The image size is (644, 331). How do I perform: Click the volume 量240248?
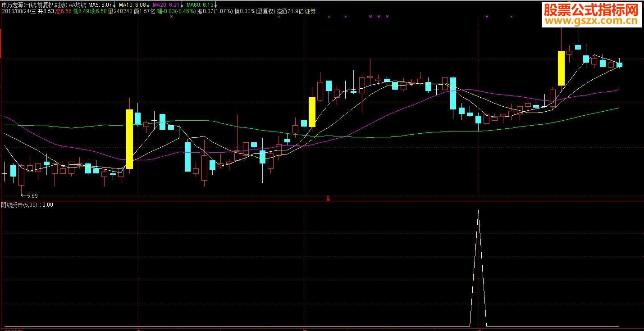click(x=120, y=11)
